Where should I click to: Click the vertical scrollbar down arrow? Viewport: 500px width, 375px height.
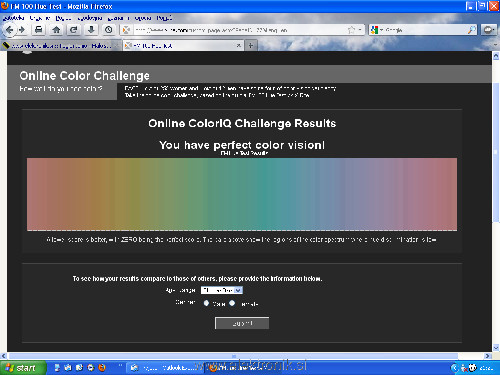(496, 348)
